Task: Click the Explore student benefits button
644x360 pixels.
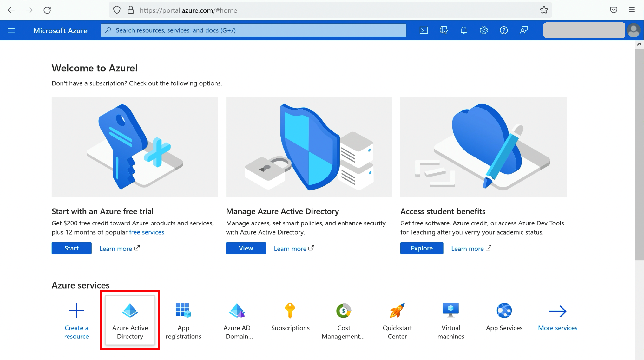Action: click(422, 248)
